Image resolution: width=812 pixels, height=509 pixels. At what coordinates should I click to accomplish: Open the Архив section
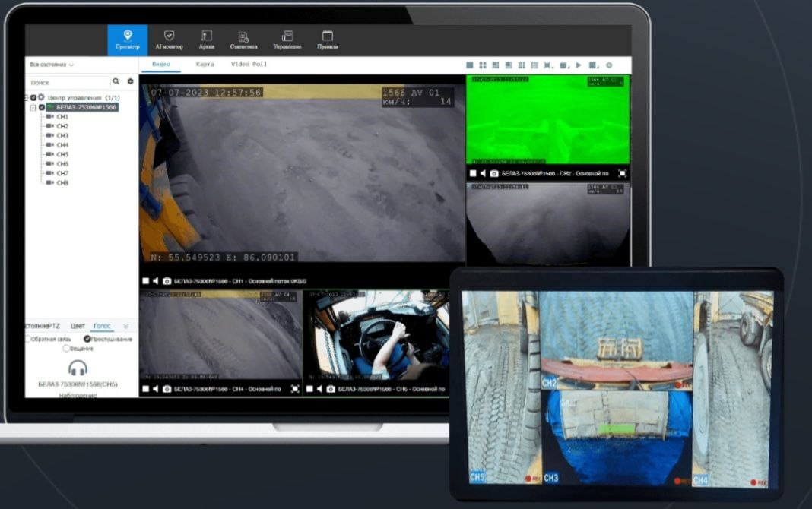(206, 40)
